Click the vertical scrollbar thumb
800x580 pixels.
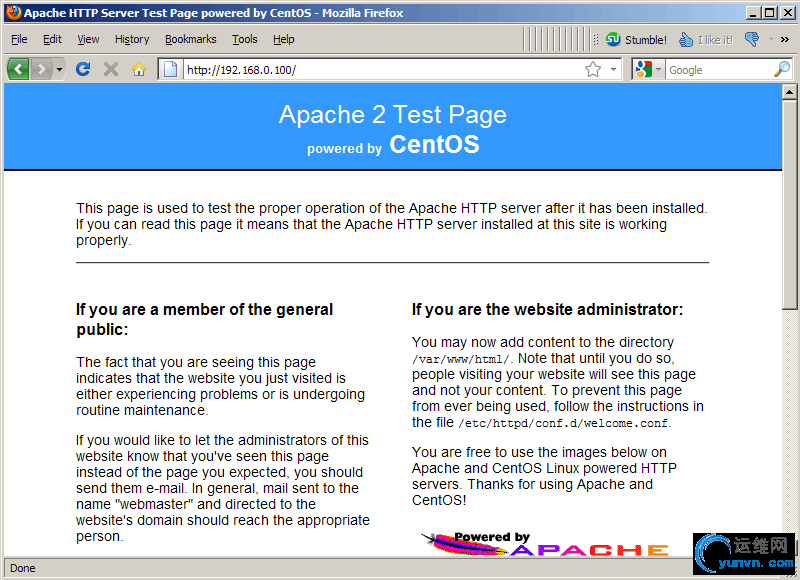point(789,205)
